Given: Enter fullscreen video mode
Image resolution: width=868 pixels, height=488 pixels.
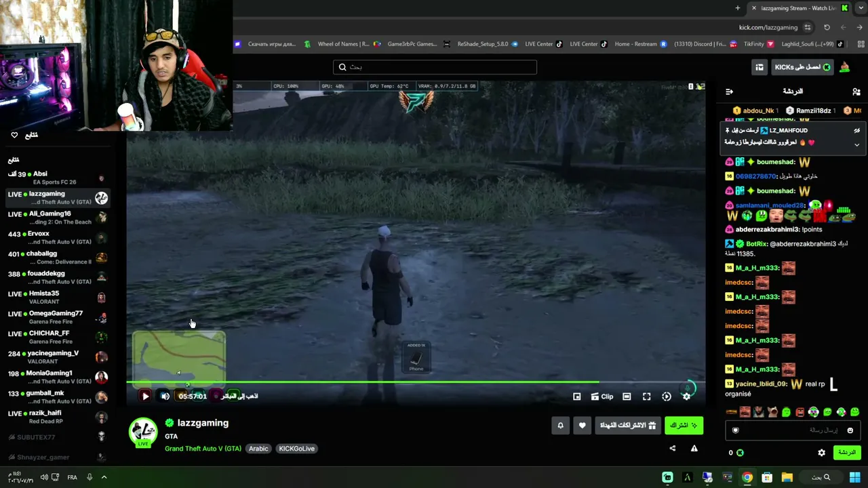Looking at the screenshot, I should (x=646, y=396).
